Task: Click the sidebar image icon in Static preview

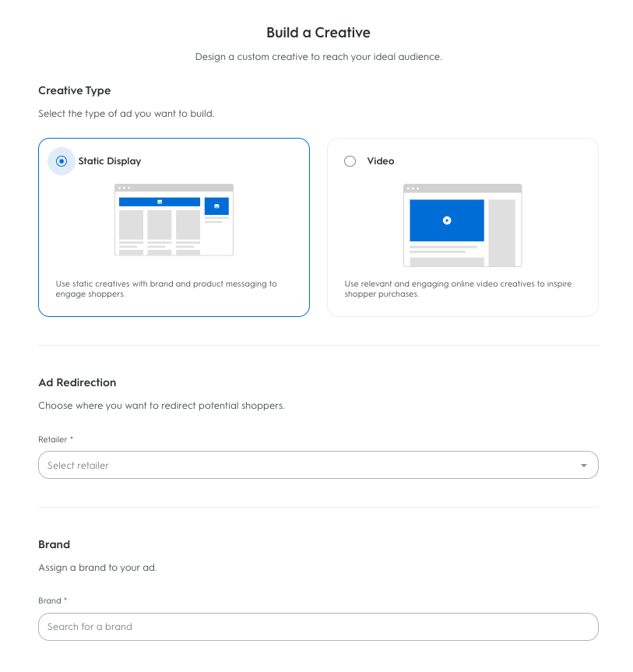Action: coord(216,206)
